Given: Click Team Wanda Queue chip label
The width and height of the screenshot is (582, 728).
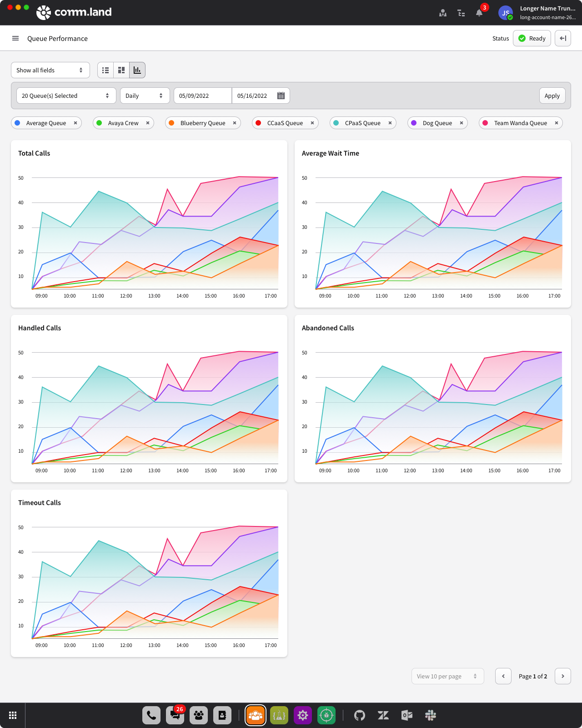Looking at the screenshot, I should 521,123.
